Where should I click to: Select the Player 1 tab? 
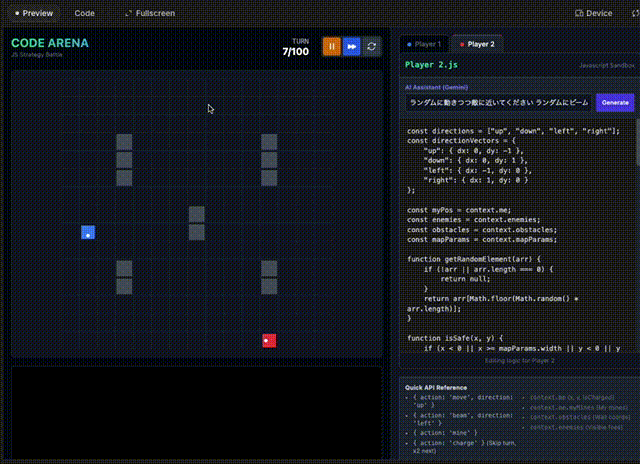[x=424, y=44]
